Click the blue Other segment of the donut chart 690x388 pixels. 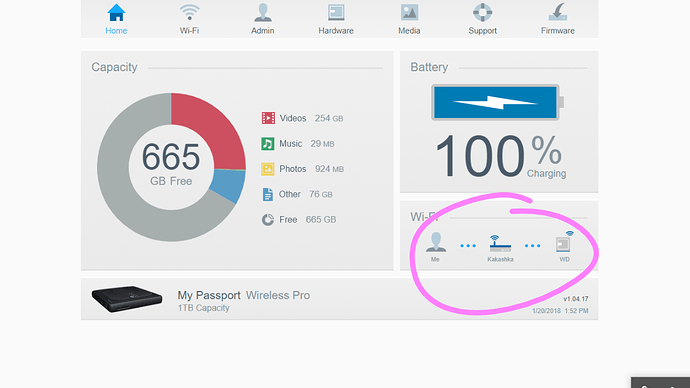229,185
